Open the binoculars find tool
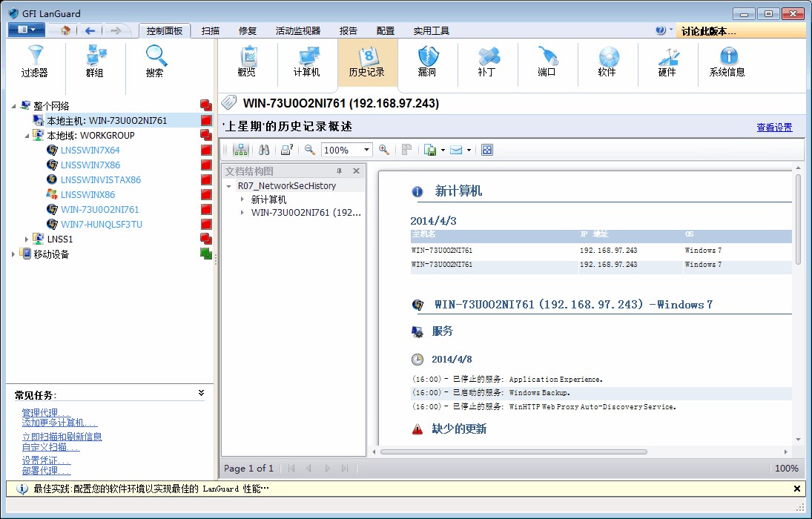The image size is (812, 519). point(264,151)
